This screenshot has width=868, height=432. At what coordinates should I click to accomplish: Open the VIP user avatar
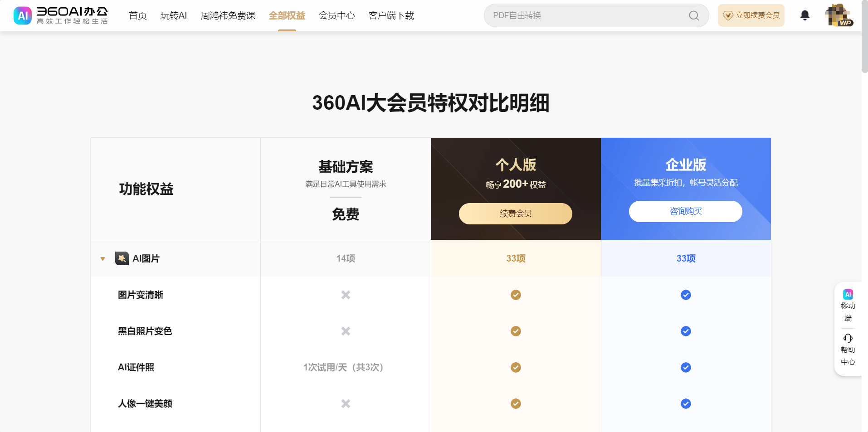point(839,15)
